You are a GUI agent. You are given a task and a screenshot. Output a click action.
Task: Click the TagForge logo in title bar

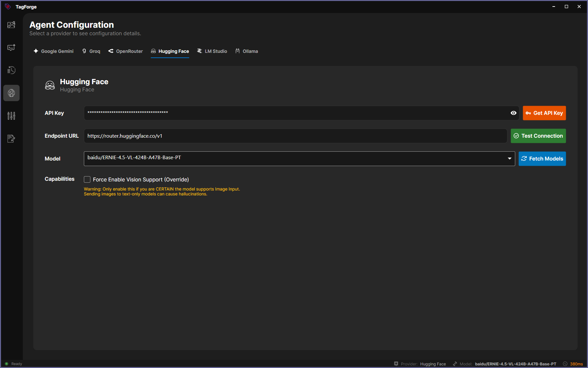(8, 7)
